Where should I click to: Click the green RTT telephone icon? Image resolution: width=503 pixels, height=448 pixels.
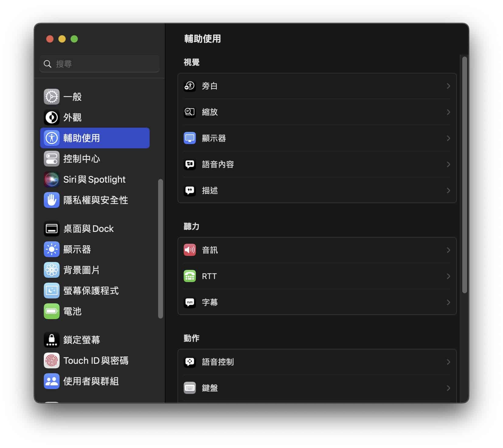coord(189,276)
